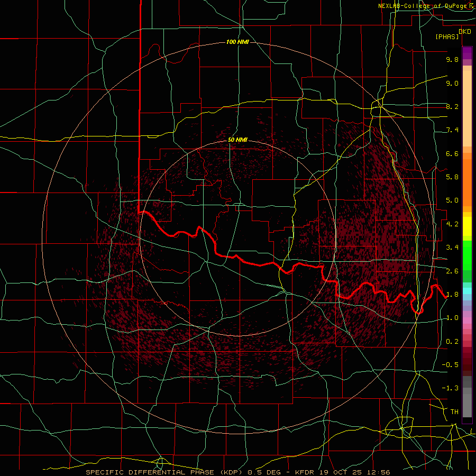Click the Specific Differential Phase caption
Viewport: 476px width, 476px height.
pyautogui.click(x=237, y=472)
